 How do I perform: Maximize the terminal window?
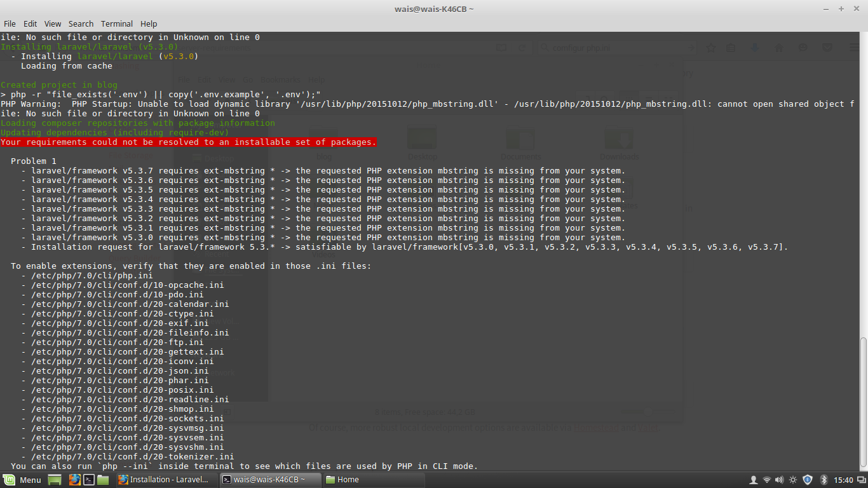pos(841,8)
